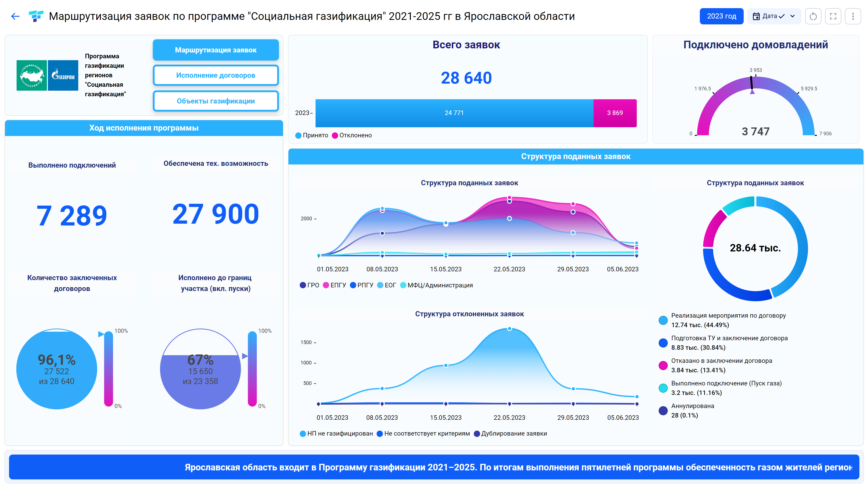Click the 28.64 тыс. donut center
Viewport: 868px width, 488px height.
755,248
